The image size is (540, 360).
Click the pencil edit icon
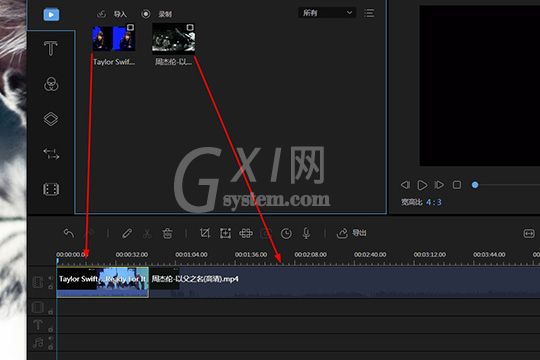point(127,233)
